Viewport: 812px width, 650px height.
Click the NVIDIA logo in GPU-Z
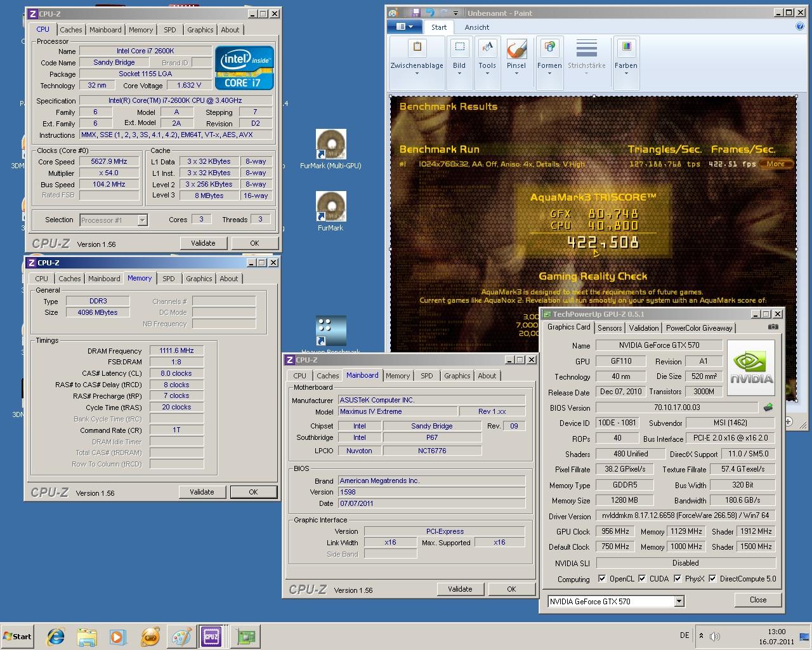coord(751,368)
